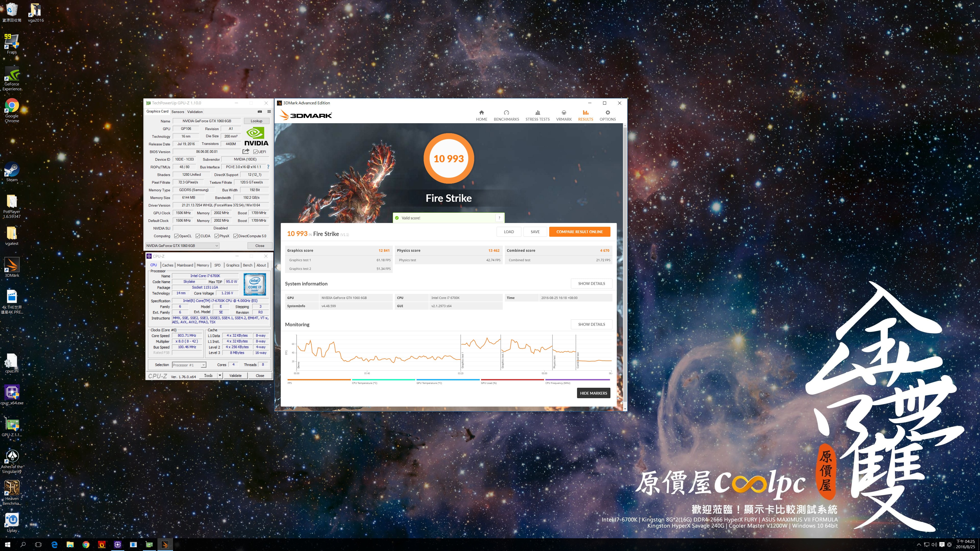Screen dimensions: 980x551
Task: Click HIDE MARKERS button
Action: pos(593,393)
